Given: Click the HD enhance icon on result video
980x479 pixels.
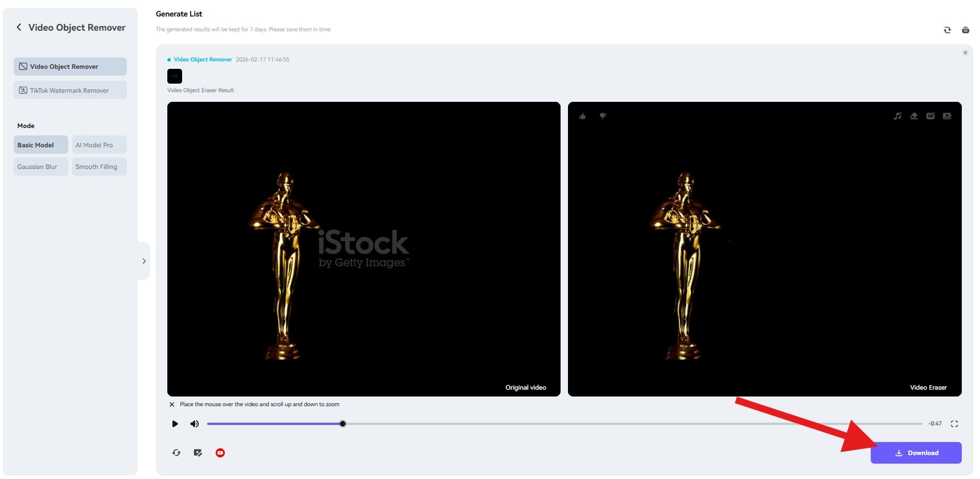Looking at the screenshot, I should pyautogui.click(x=930, y=116).
